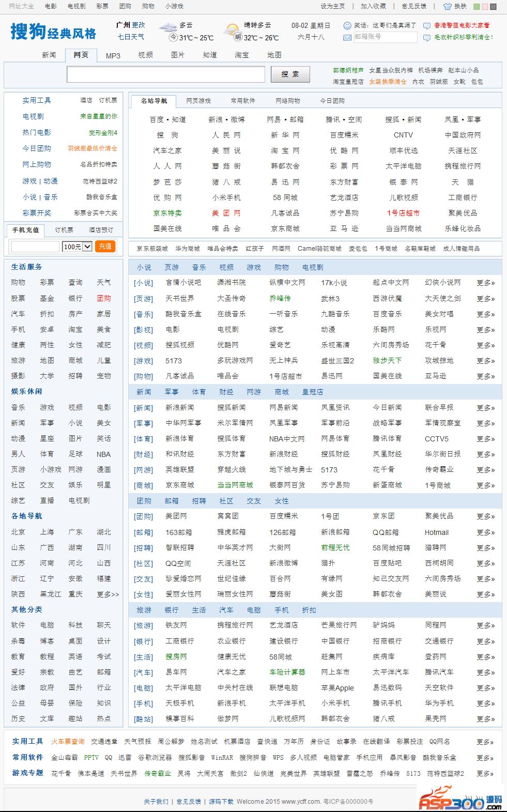Image resolution: width=507 pixels, height=812 pixels.
Task: Click the orange 充值 button
Action: tap(105, 247)
